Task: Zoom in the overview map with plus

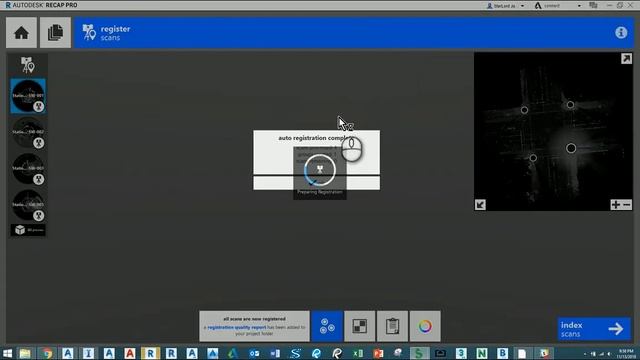Action: tap(616, 204)
